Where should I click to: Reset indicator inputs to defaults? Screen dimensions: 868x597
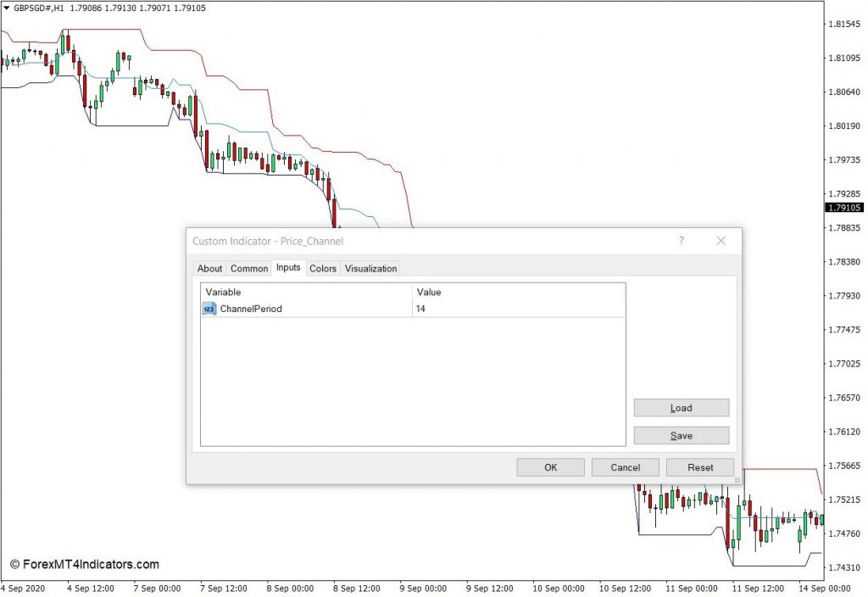pos(700,467)
